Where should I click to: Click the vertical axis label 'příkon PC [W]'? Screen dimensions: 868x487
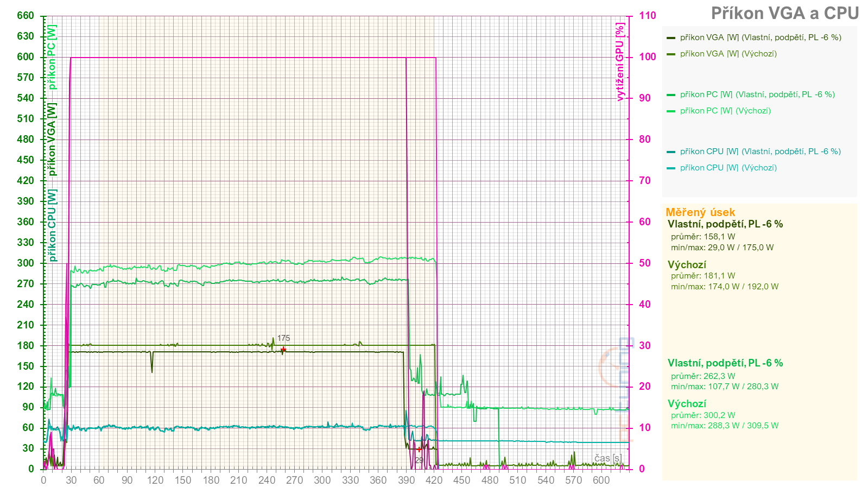52,57
